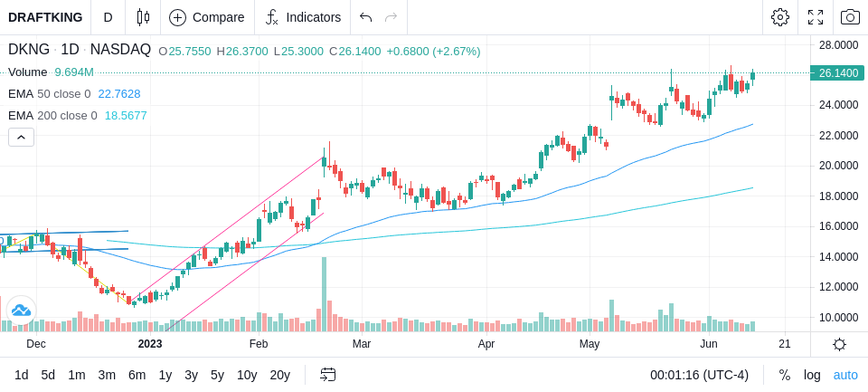Take a chart snapshot with the camera
The height and width of the screenshot is (392, 868).
tap(850, 17)
